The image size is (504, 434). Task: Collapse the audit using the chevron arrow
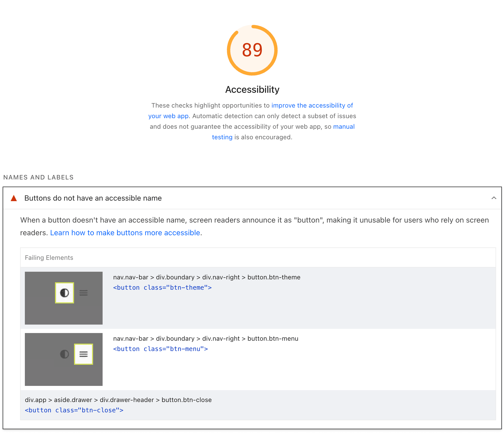pos(494,198)
